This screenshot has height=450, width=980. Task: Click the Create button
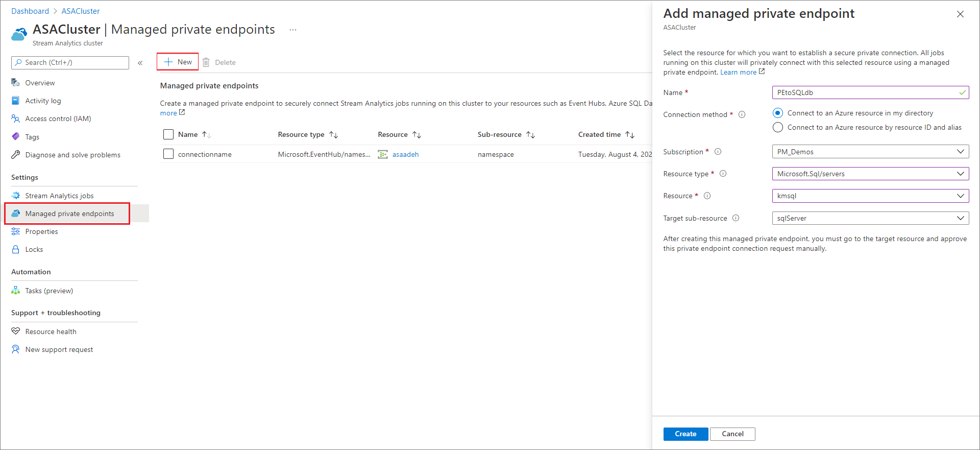tap(685, 434)
